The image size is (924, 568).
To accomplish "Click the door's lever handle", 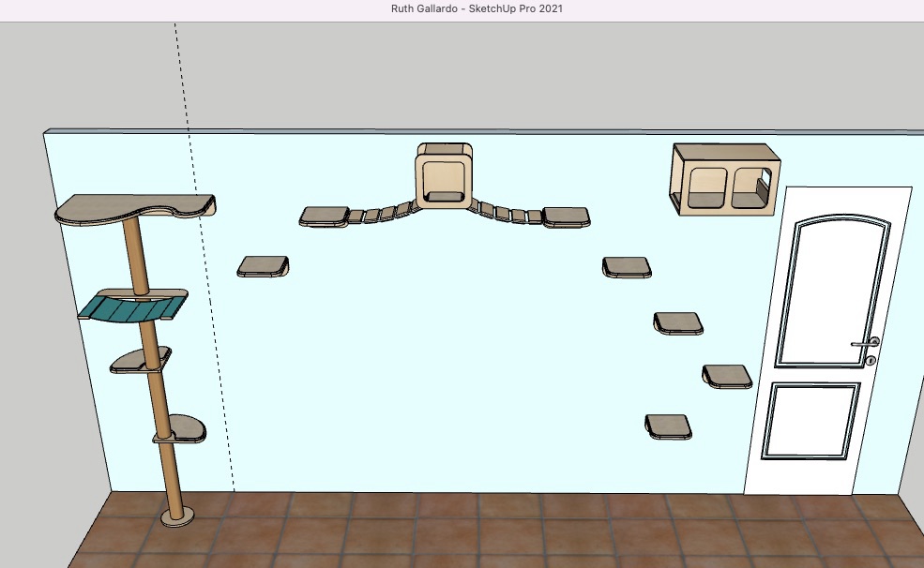I will click(865, 343).
